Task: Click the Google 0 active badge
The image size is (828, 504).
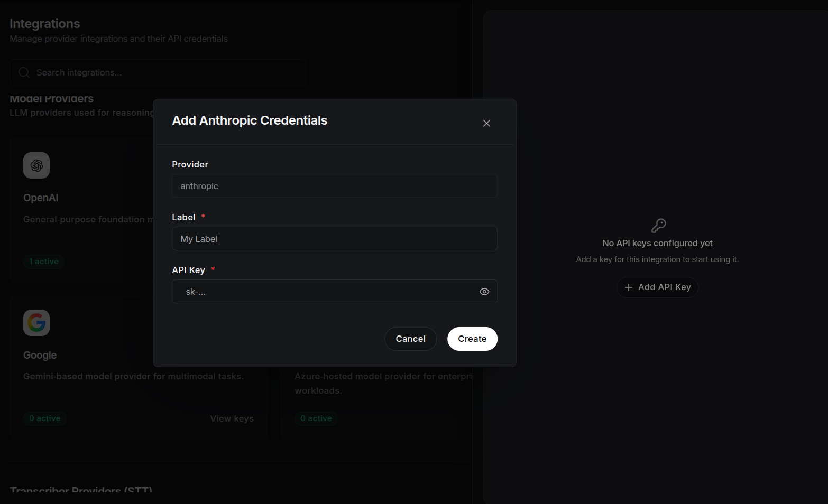Action: [45, 418]
